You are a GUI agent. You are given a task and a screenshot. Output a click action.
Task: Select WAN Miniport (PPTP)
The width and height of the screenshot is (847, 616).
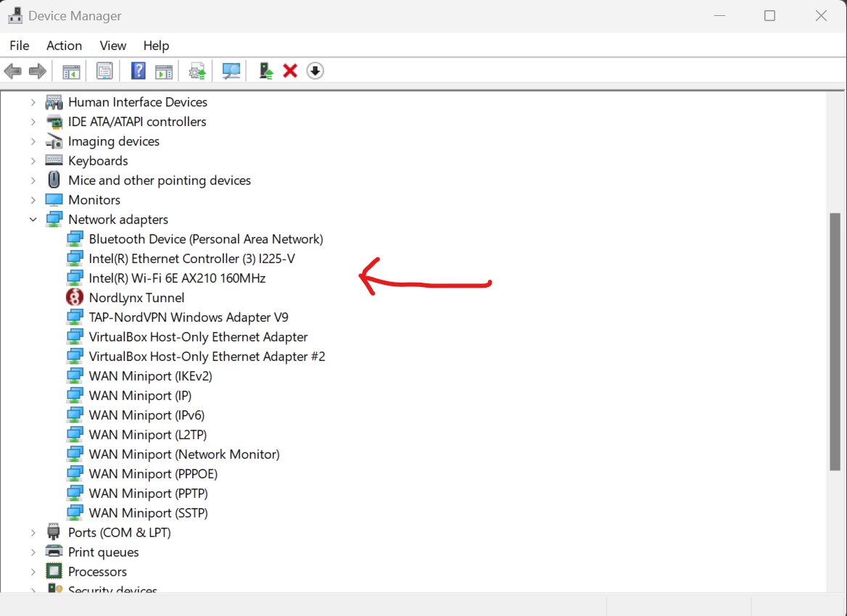click(149, 493)
